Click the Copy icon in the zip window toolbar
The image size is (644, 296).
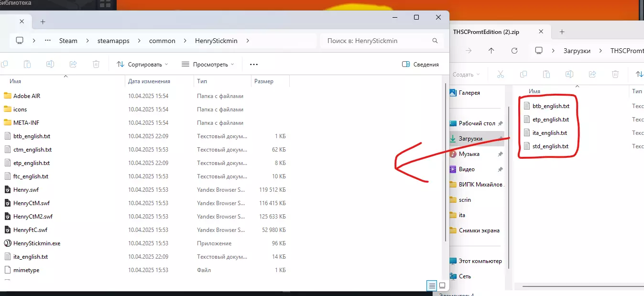click(x=524, y=74)
